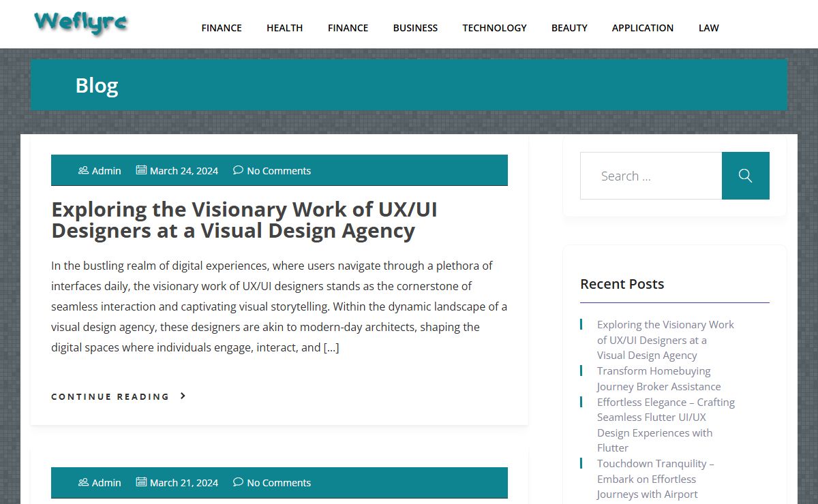Click the Continue Reading link
Screen dimensions: 818x504
point(110,396)
